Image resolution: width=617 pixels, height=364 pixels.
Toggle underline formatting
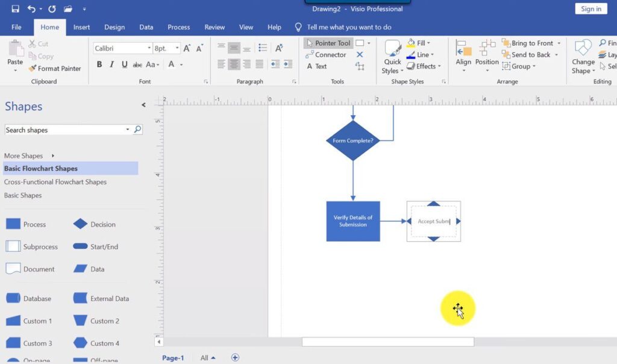[125, 64]
